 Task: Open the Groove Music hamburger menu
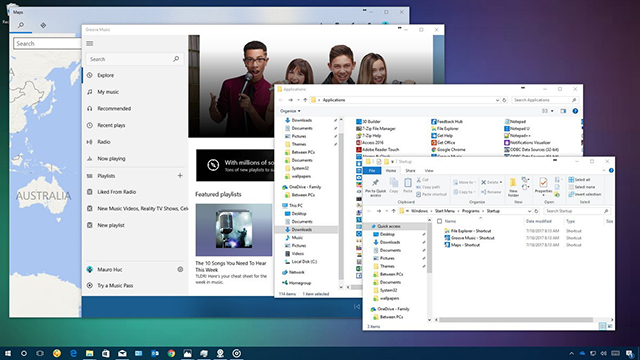[x=90, y=44]
